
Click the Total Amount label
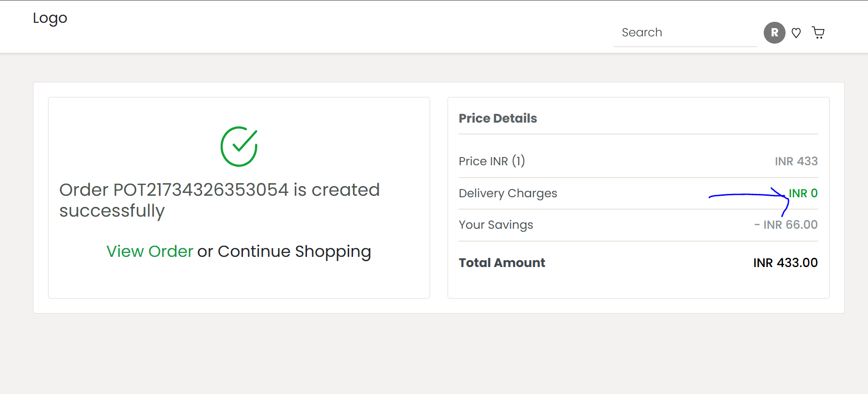[502, 263]
